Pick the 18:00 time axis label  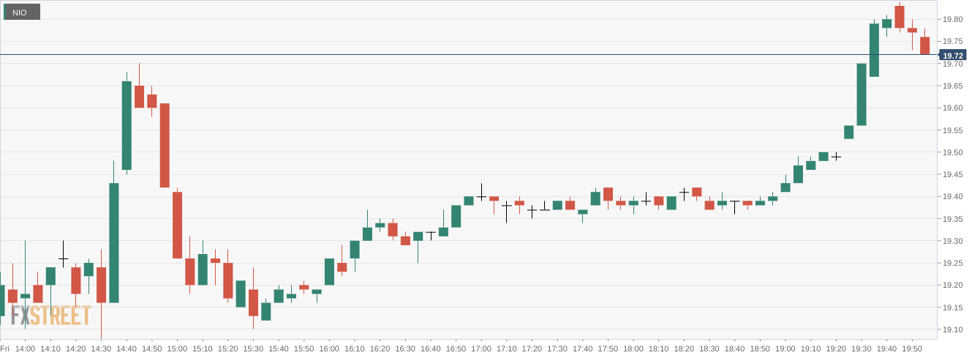(633, 349)
